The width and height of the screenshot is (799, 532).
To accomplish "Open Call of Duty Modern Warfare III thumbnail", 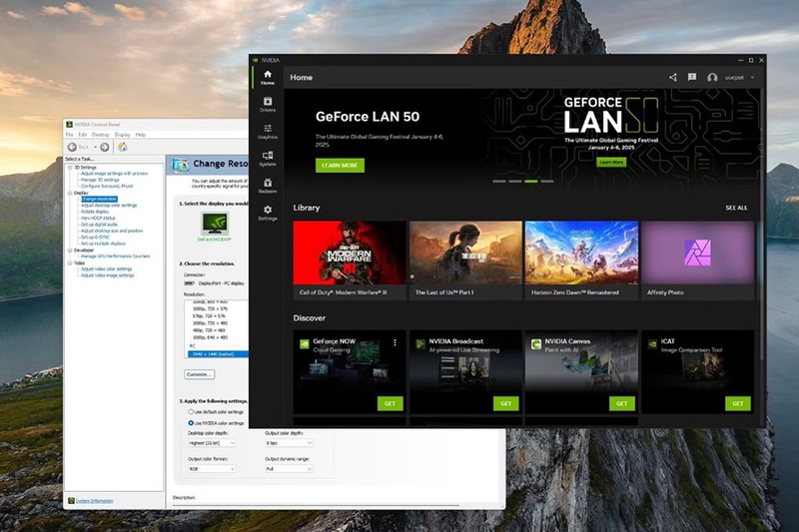I will [x=350, y=253].
